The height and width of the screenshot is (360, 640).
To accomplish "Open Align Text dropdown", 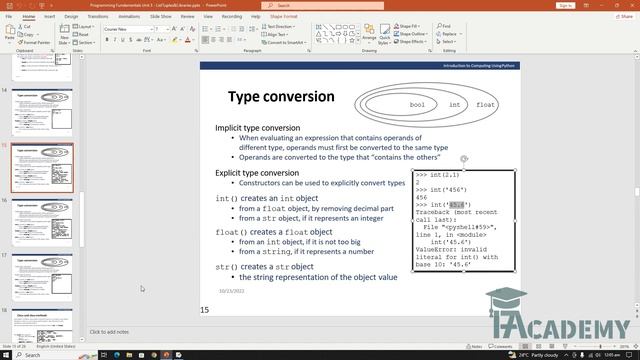I will click(275, 34).
